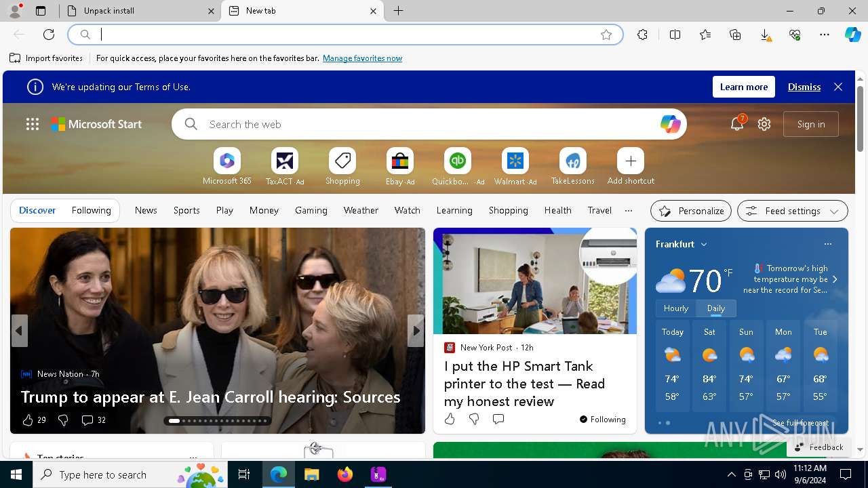Switch weather view to Hourly
Image resolution: width=868 pixels, height=488 pixels.
pyautogui.click(x=676, y=308)
